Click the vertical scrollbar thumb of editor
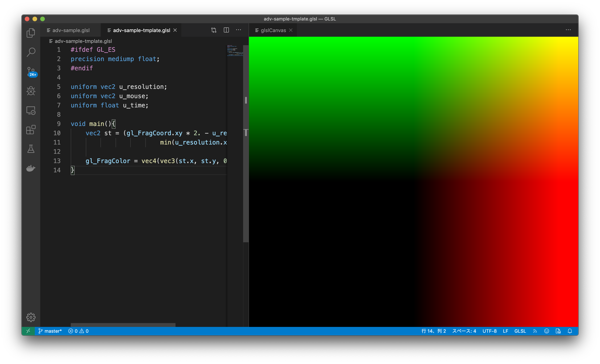 (246, 144)
